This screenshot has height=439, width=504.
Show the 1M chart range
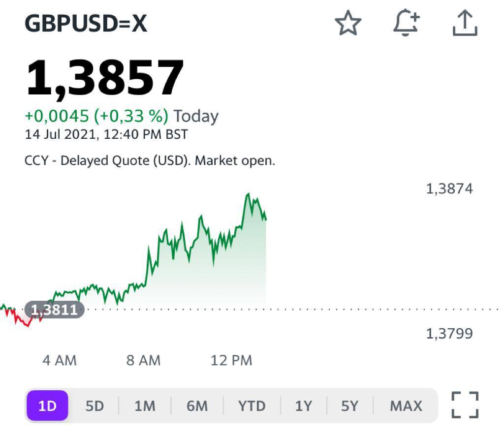[145, 406]
